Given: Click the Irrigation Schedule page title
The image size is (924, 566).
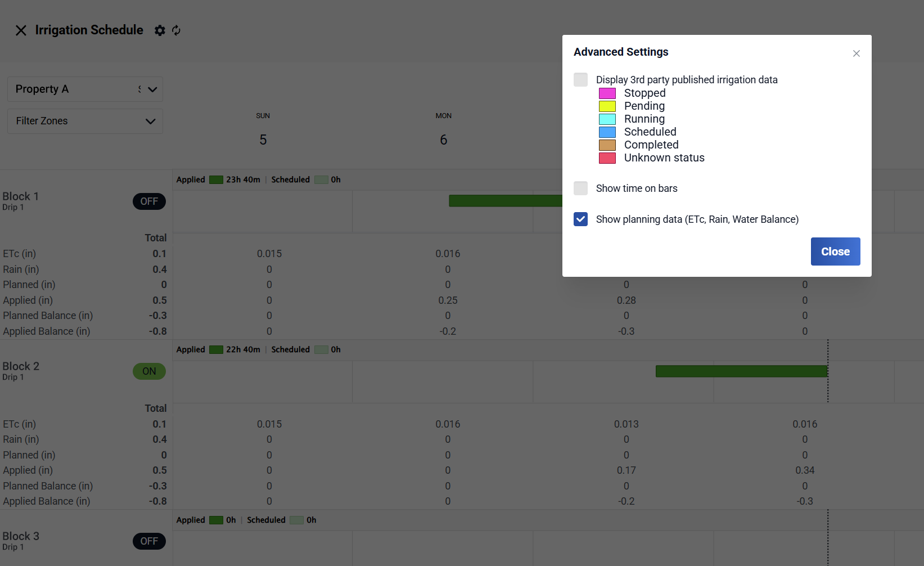Looking at the screenshot, I should click(89, 30).
